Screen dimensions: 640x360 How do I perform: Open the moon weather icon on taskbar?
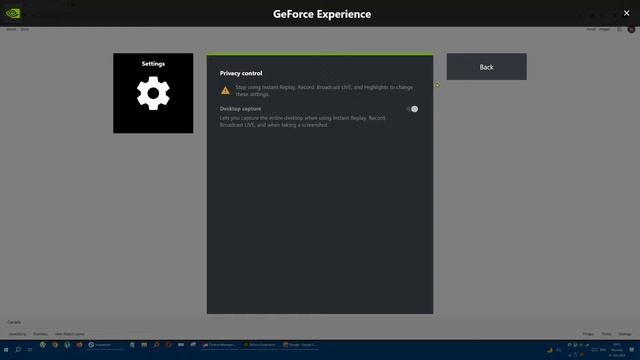(550, 350)
